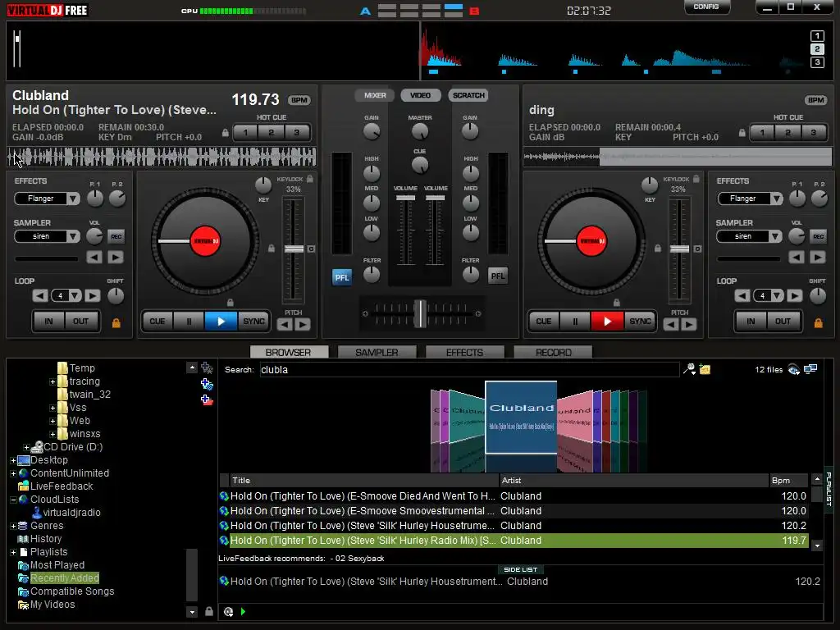Collapse the CloudLists node

point(13,500)
